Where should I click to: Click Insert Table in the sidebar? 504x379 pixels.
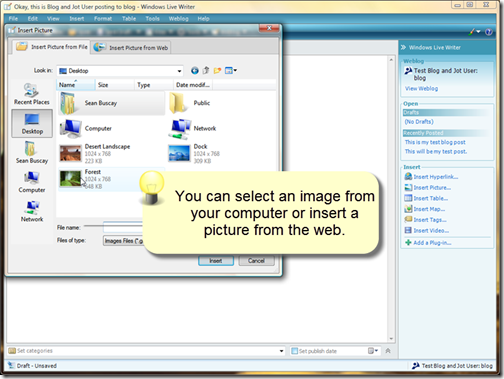(x=426, y=198)
